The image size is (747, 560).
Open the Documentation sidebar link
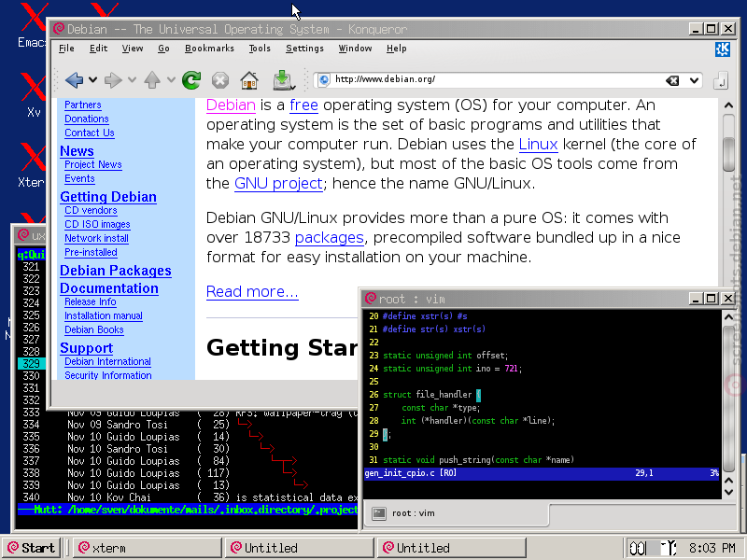[109, 288]
